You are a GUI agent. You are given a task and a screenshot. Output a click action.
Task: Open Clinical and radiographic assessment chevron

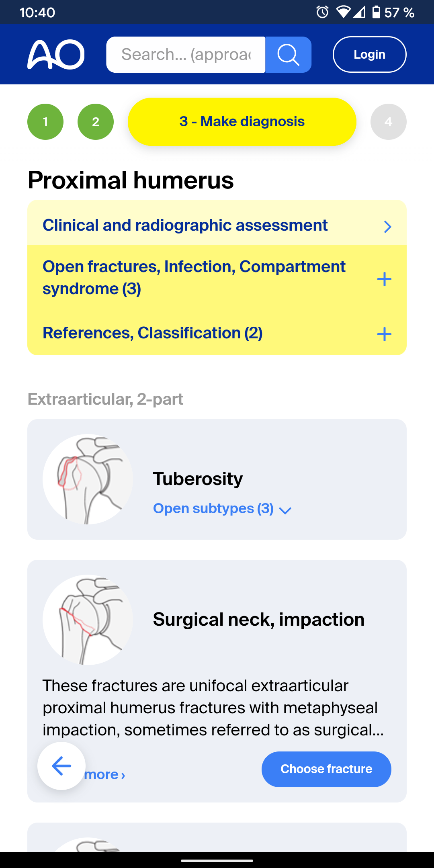click(387, 227)
